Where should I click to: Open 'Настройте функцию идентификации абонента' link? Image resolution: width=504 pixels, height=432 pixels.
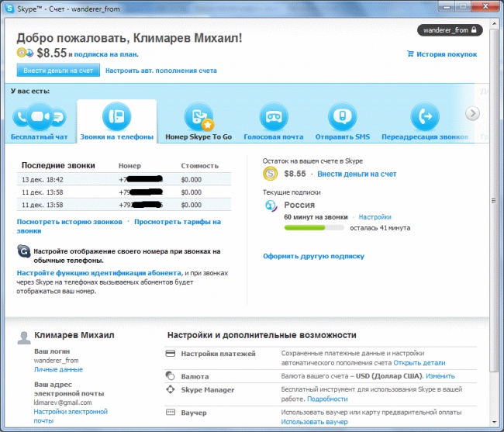tap(99, 273)
